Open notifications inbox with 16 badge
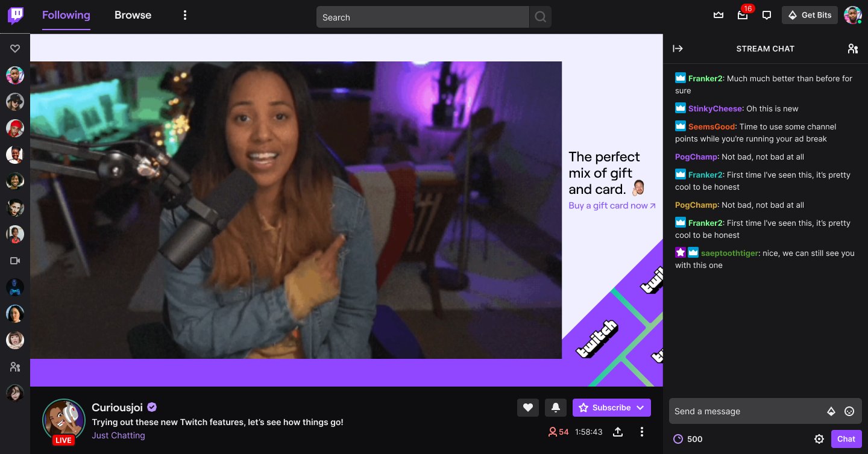This screenshot has width=868, height=454. (743, 15)
